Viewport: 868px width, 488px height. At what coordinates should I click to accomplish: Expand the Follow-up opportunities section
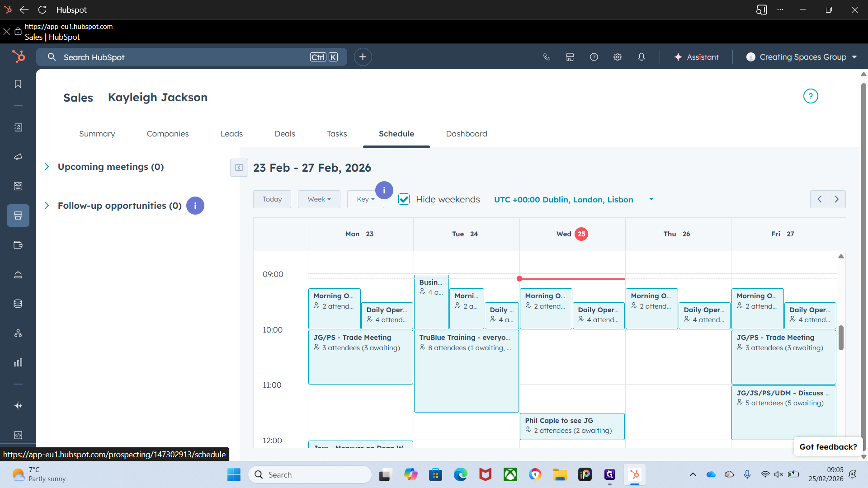click(x=47, y=206)
